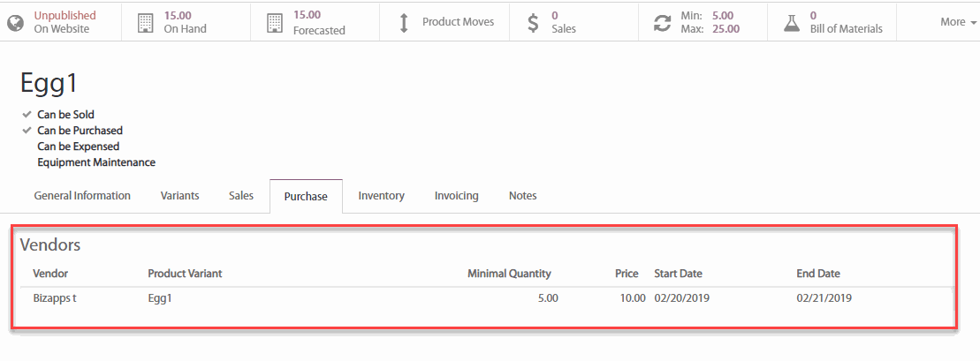Viewport: 980px width, 361px height.
Task: Click the Product Moves arrows icon
Action: click(x=404, y=22)
